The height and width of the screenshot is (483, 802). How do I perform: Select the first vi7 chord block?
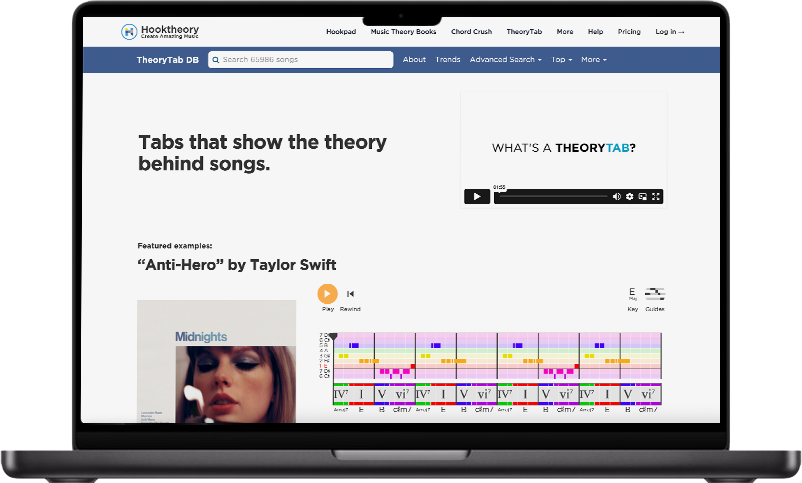tap(402, 394)
